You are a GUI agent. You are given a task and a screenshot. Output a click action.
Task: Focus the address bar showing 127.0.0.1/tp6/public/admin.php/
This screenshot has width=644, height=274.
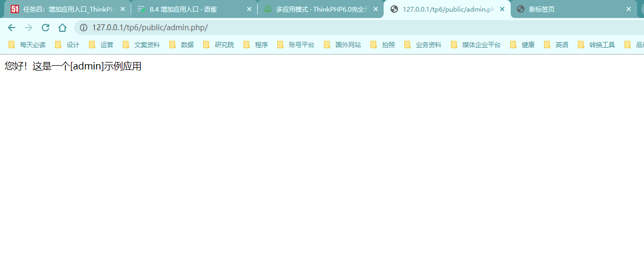click(360, 28)
